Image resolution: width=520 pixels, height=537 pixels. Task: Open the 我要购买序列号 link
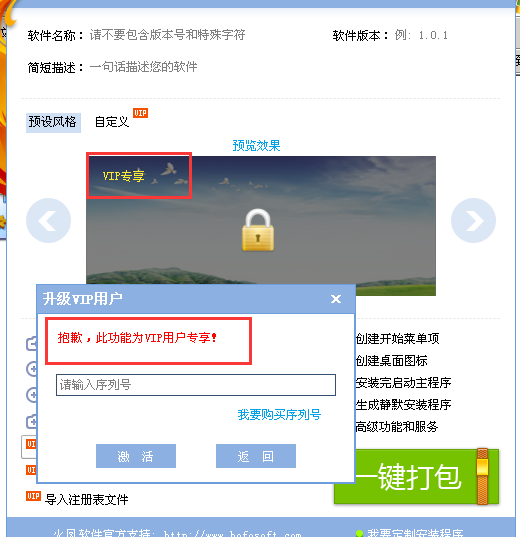279,415
